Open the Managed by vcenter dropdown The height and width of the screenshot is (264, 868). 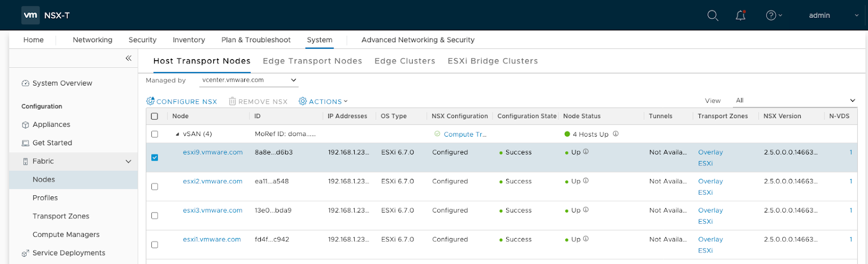coord(249,80)
